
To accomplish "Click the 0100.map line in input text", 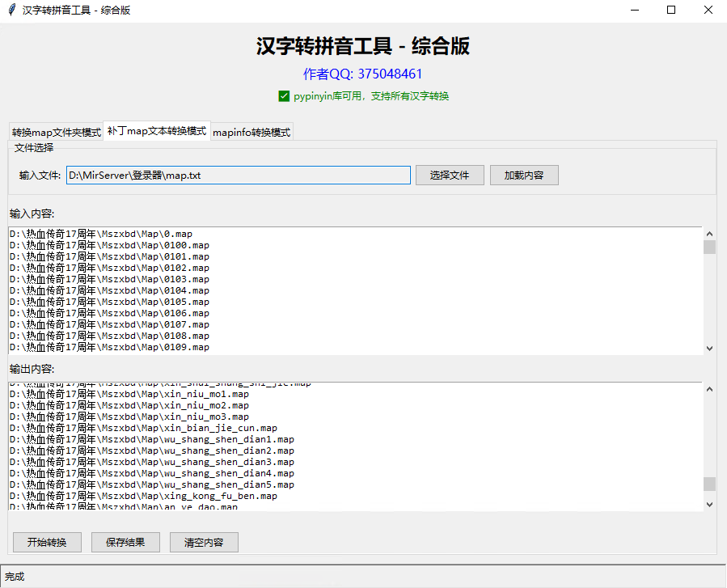I will coord(109,245).
